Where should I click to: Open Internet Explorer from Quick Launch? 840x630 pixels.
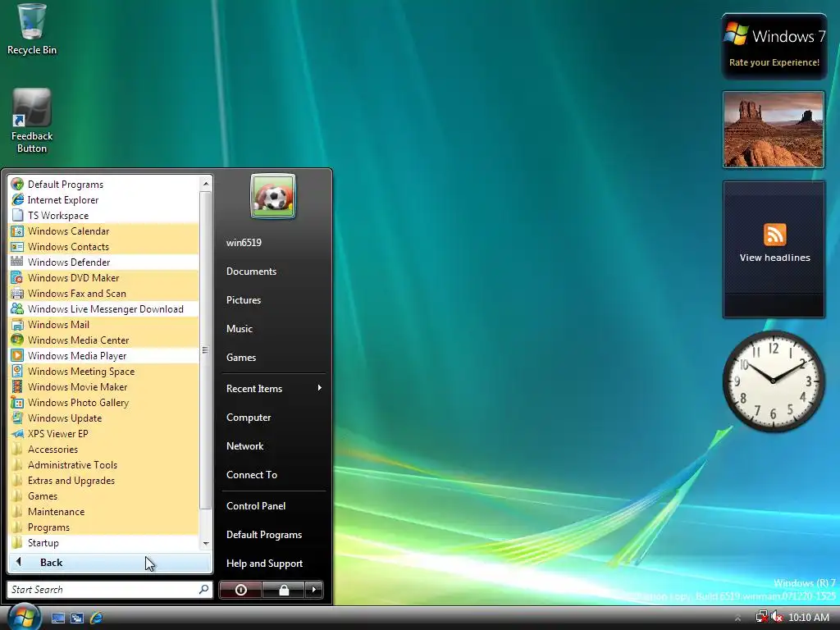click(97, 618)
